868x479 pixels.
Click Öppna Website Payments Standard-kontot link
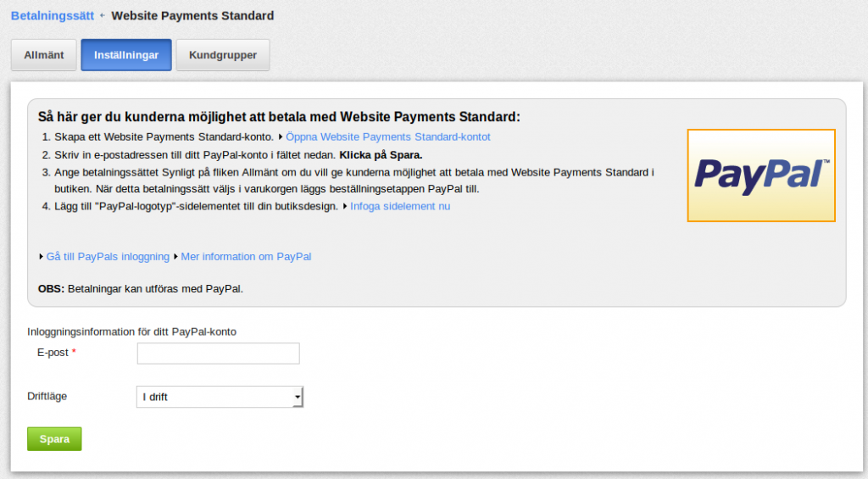[388, 136]
